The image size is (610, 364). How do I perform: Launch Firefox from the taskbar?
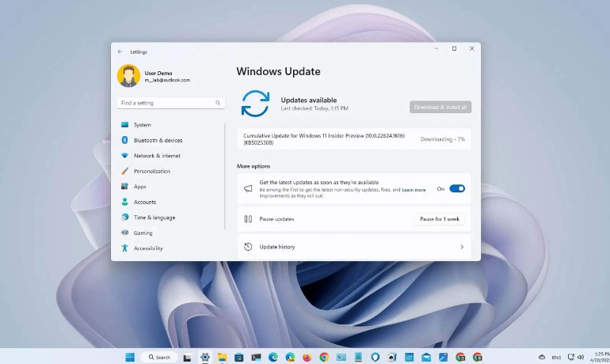pos(307,357)
